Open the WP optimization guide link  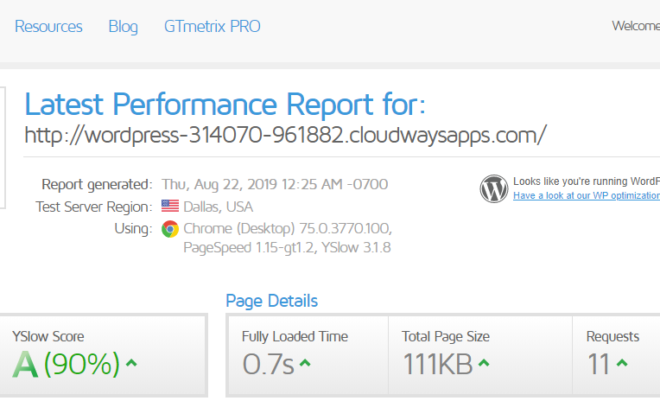point(586,196)
